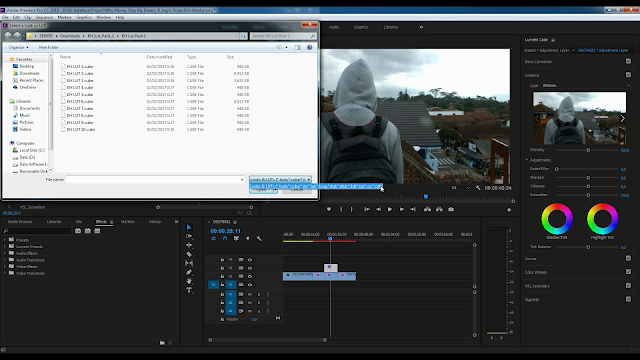This screenshot has width=640, height=360.
Task: Toggle Color Wheels section checkbox
Action: 628,271
